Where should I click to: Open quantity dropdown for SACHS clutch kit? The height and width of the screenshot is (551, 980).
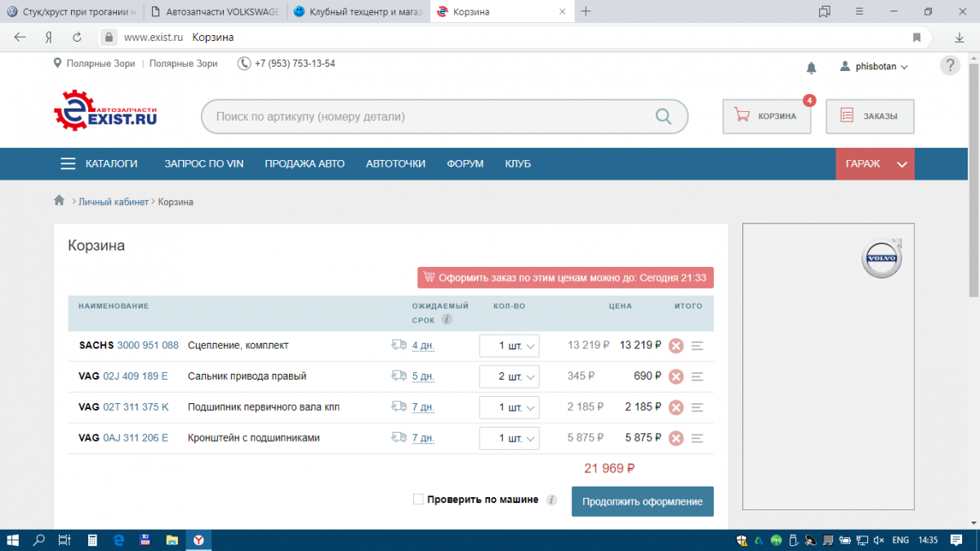[x=509, y=346]
